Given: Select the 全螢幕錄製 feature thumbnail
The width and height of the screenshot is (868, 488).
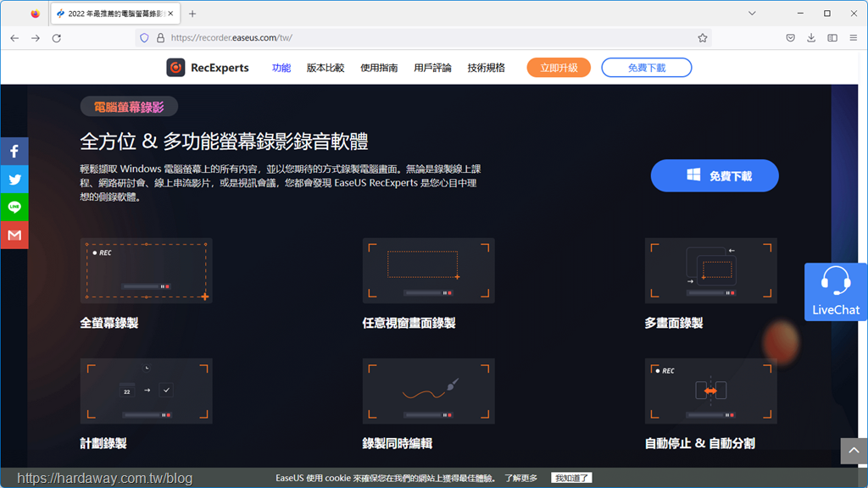Looking at the screenshot, I should [x=146, y=270].
